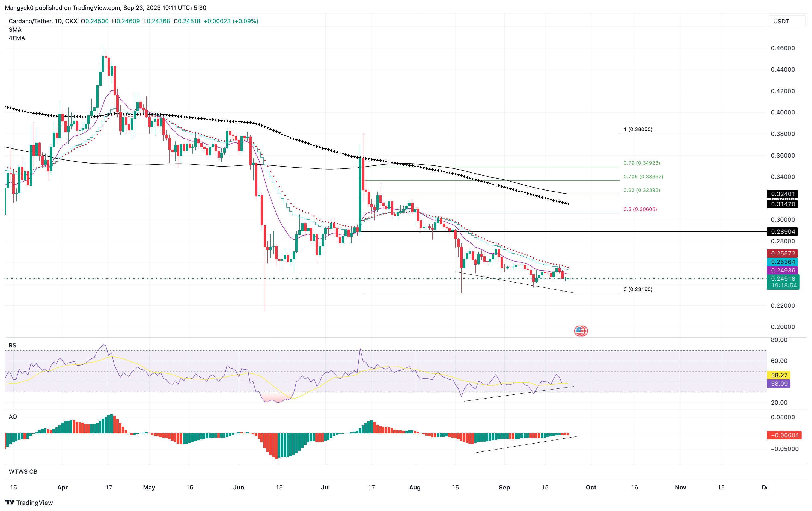The image size is (812, 511).
Task: Click the 80.00 RSI axis label
Action: pyautogui.click(x=779, y=340)
